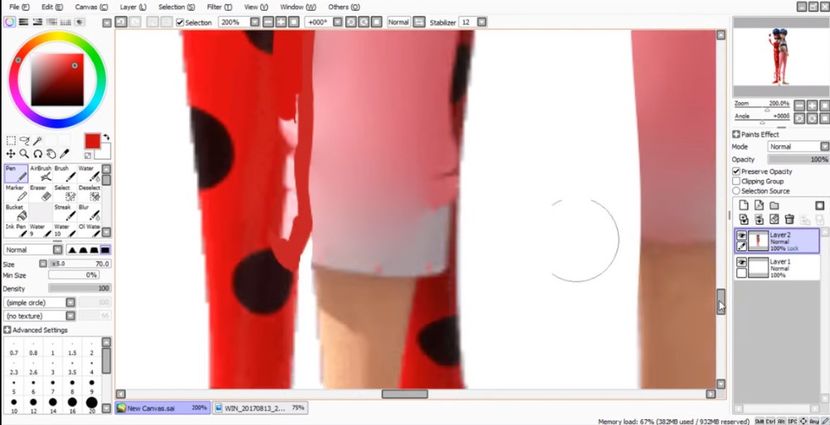Expand the Paints Effect section
Screen dimensions: 830x425
[x=736, y=134]
